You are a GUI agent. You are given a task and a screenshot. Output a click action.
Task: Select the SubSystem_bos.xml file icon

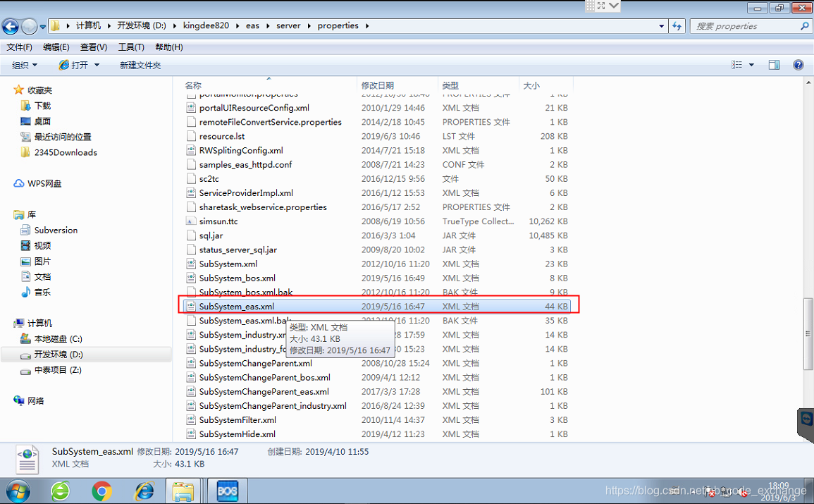point(191,278)
